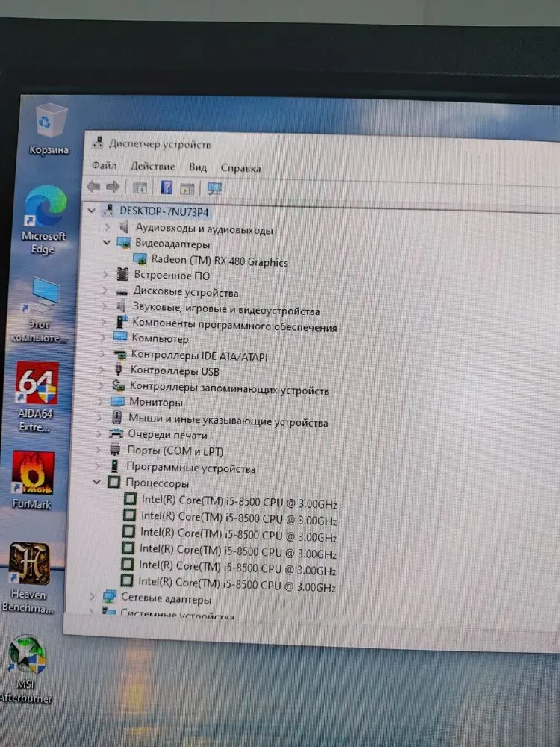Click the Back arrow in the toolbar
Viewport: 560px width, 747px height.
[x=93, y=187]
